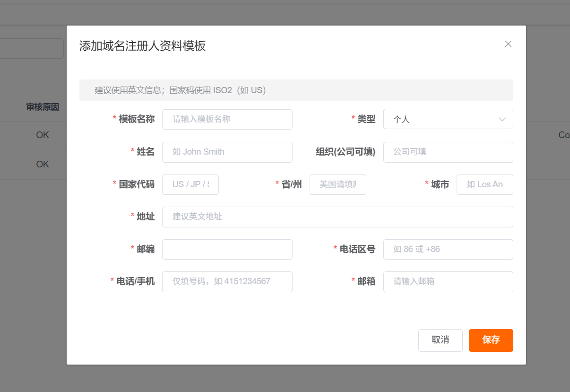Click the 类型 dropdown chevron arrow
The width and height of the screenshot is (570, 392).
502,119
